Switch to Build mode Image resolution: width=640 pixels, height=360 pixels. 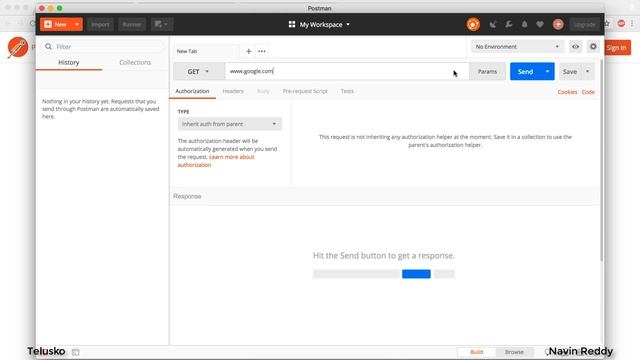pos(476,352)
